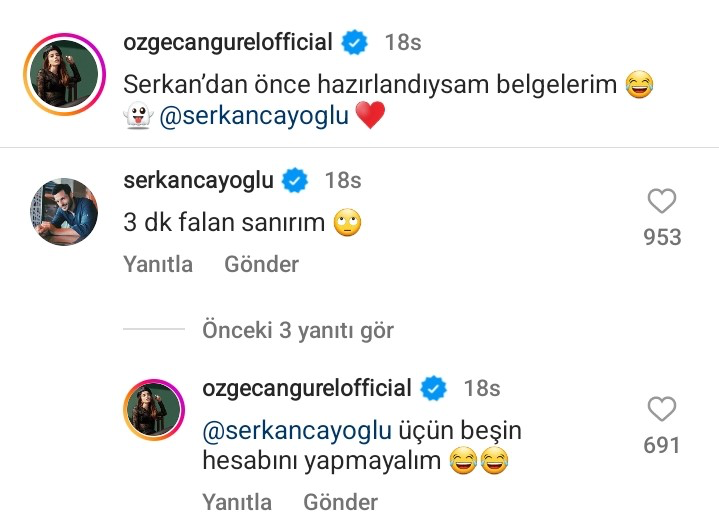Click Gönder under serkancayoglu's comment

[x=261, y=264]
